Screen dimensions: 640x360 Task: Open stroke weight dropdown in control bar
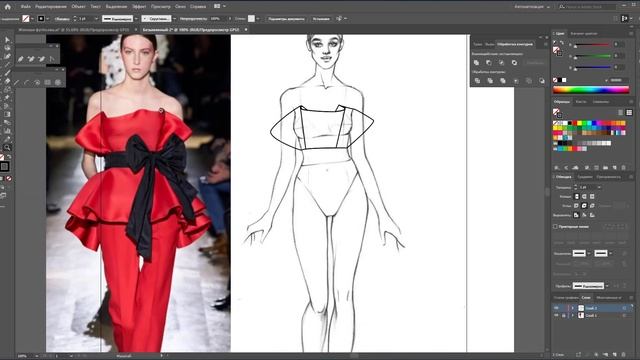pyautogui.click(x=96, y=19)
